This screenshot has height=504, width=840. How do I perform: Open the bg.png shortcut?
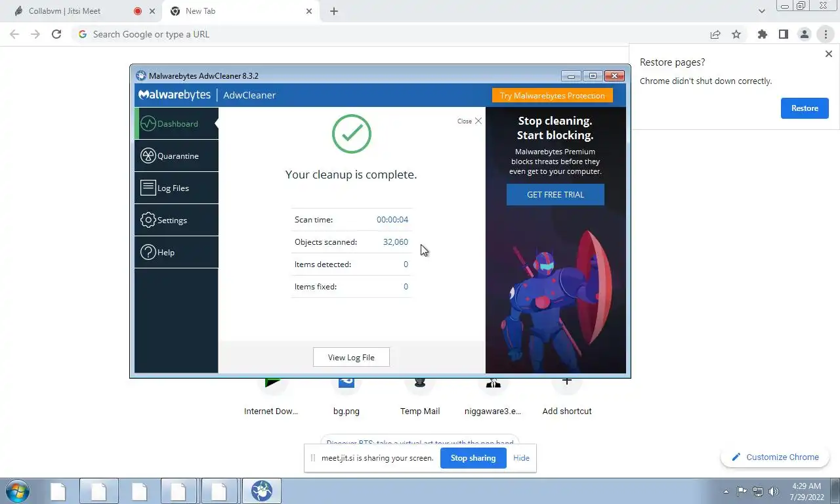346,397
